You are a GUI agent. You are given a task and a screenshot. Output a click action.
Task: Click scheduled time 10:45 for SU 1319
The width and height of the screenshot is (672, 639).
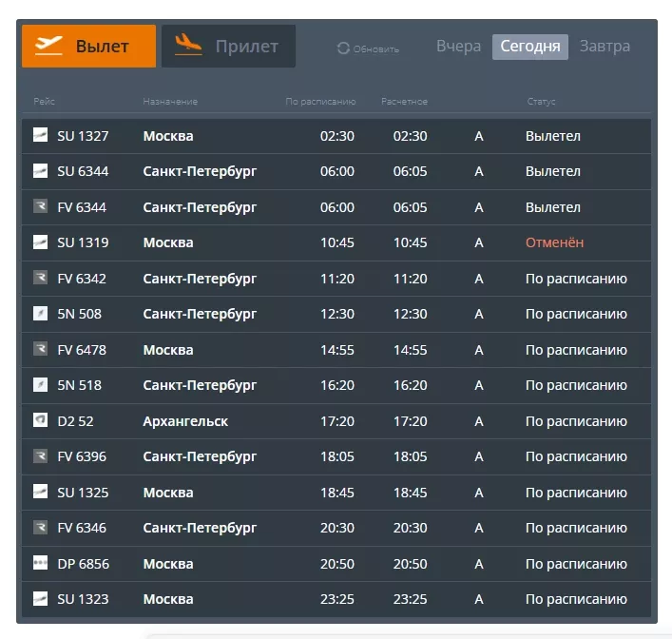[337, 242]
